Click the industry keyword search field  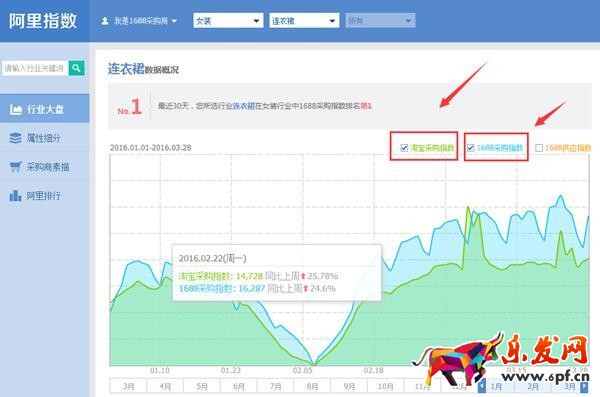click(x=35, y=68)
